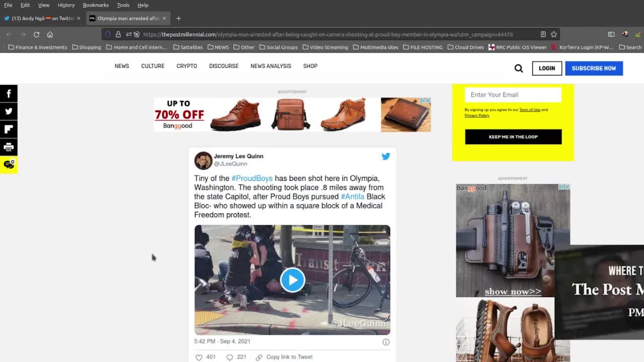Screen dimensions: 644x362
Task: Share article on Facebook via sidebar icon
Action: tap(9, 94)
